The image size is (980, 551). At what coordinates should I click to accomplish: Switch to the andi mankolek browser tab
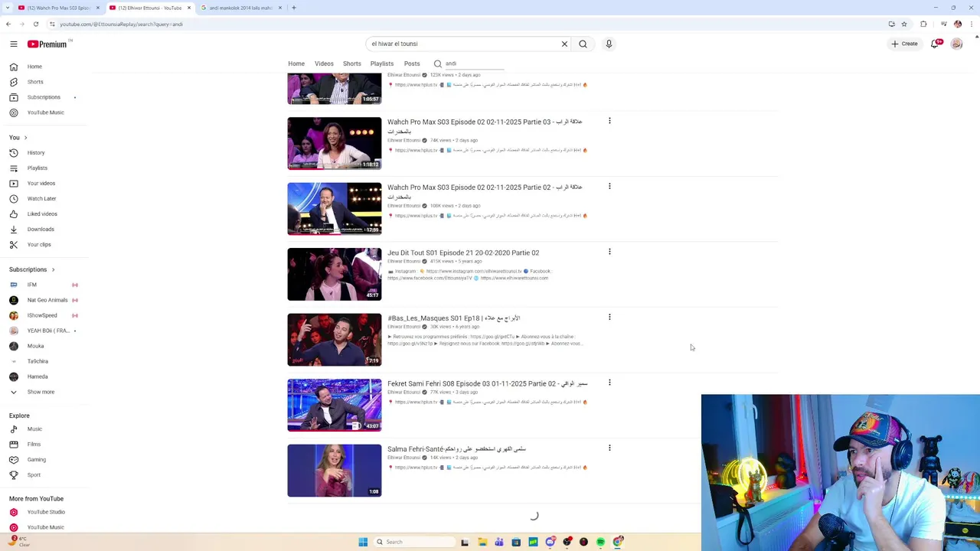pos(242,8)
